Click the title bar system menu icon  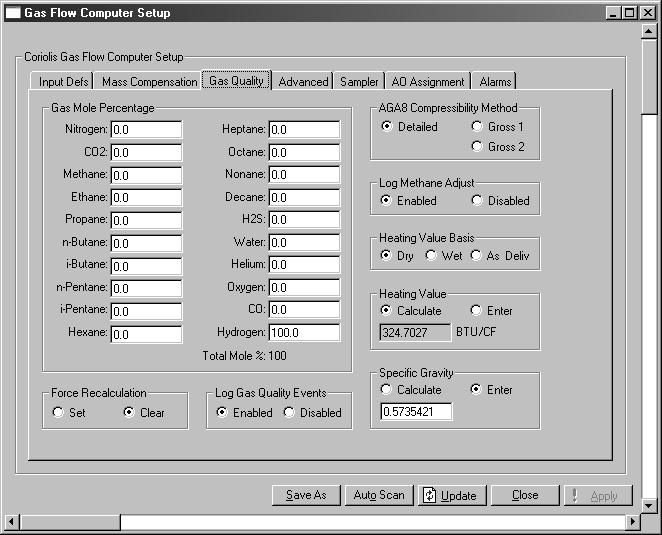click(13, 13)
